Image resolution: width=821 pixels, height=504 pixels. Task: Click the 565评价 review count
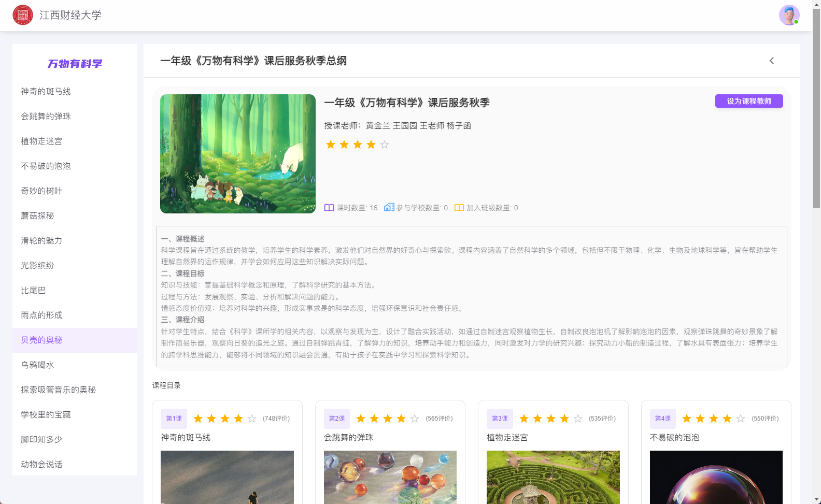[x=439, y=419]
